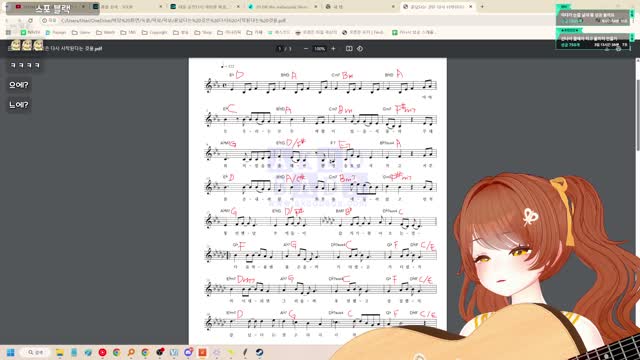The height and width of the screenshot is (360, 640).
Task: Open the Watch bookmark folder
Action: click(x=105, y=32)
